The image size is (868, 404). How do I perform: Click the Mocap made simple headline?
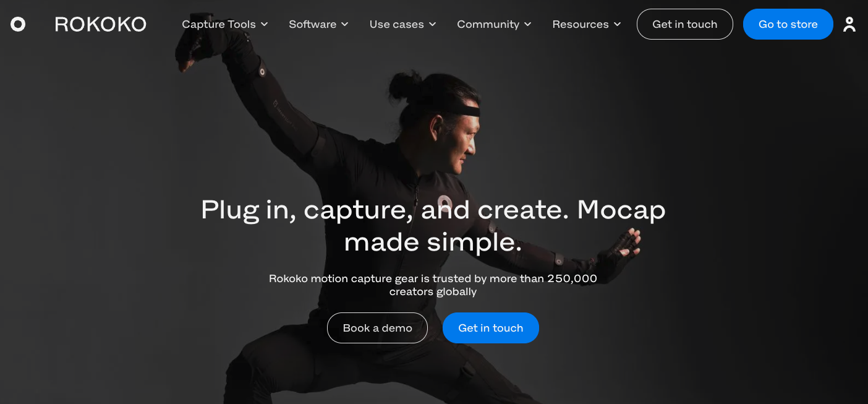433,226
